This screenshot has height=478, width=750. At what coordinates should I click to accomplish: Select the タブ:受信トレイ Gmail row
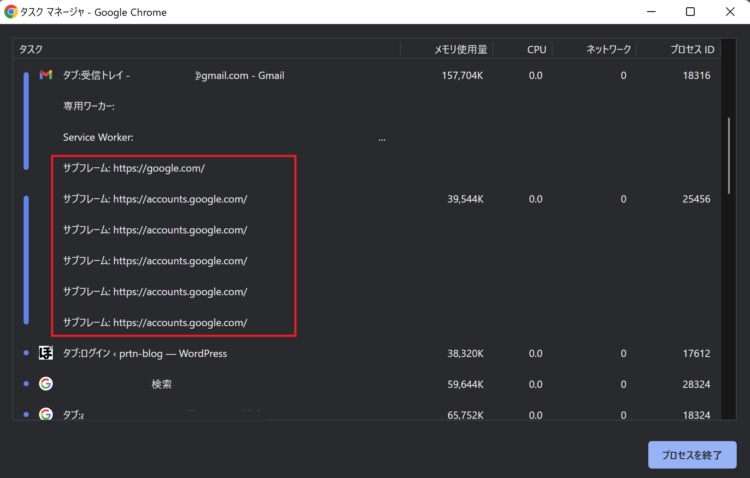coord(367,75)
